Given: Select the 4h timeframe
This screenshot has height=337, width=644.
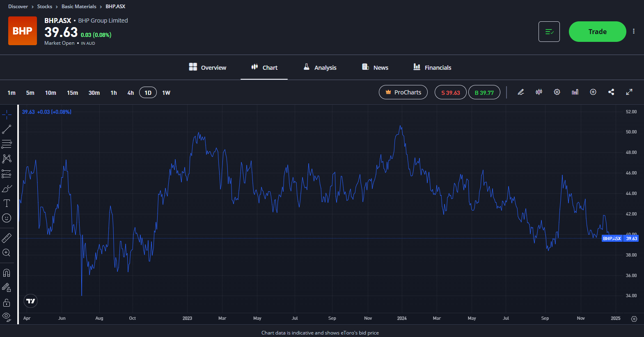Looking at the screenshot, I should (131, 93).
